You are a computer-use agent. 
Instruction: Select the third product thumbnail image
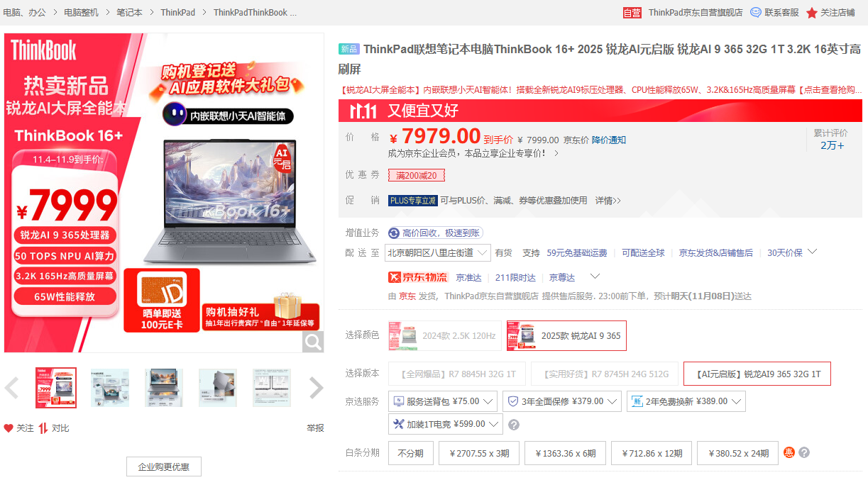(x=164, y=388)
